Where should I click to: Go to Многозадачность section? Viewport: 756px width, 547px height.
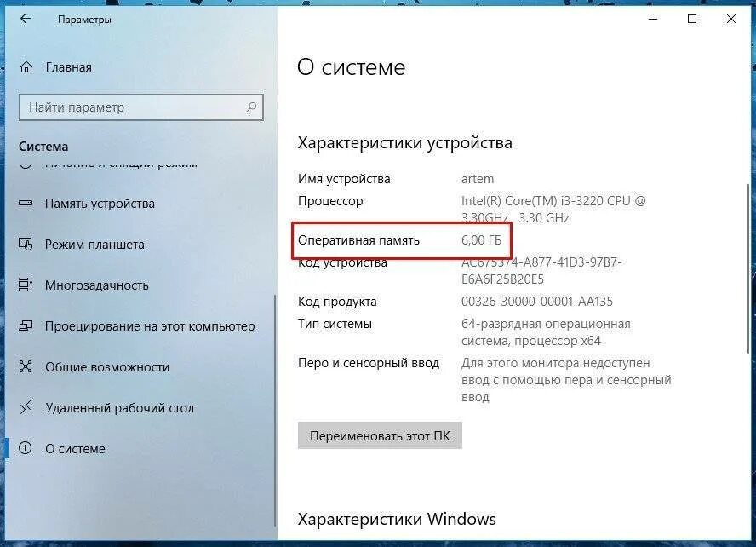pos(97,285)
